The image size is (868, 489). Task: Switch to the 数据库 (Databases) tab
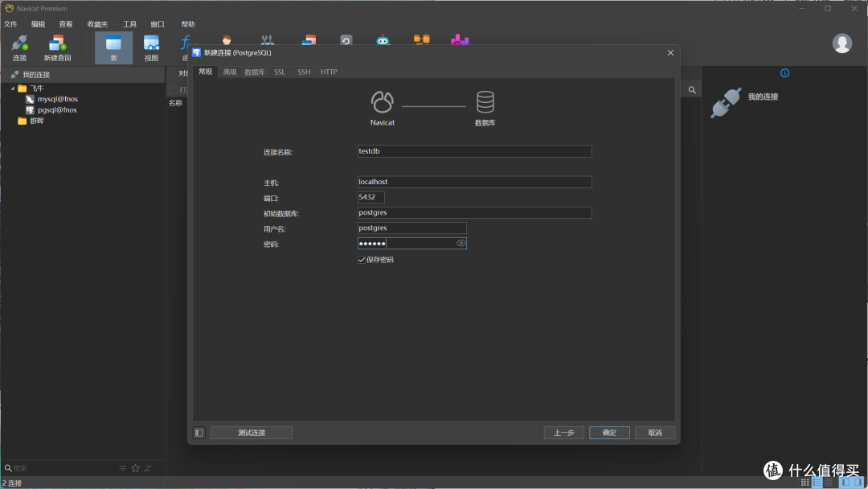255,72
